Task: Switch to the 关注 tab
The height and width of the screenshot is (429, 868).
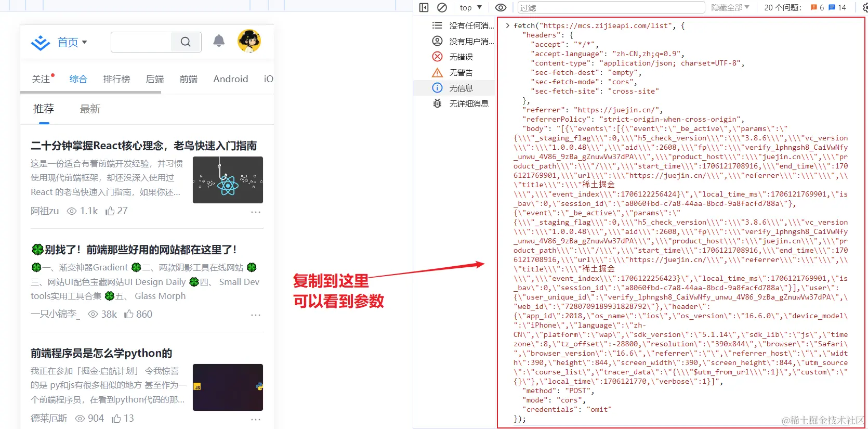Action: 41,79
